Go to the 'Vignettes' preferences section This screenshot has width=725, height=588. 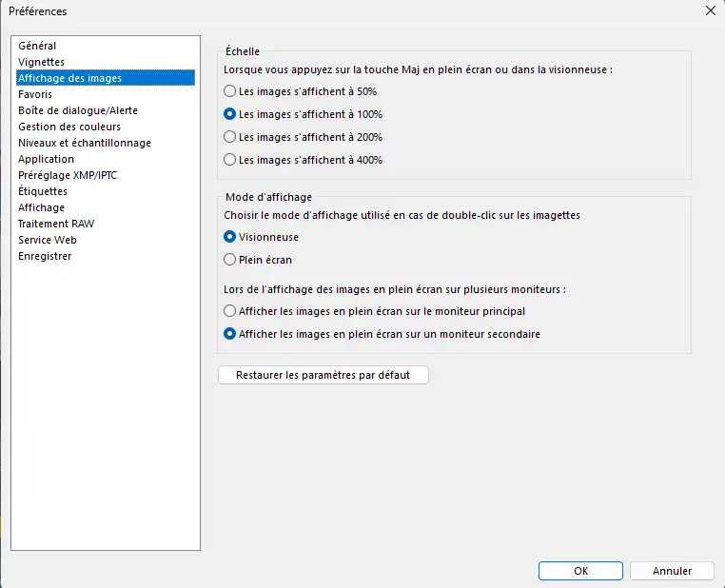(x=42, y=62)
